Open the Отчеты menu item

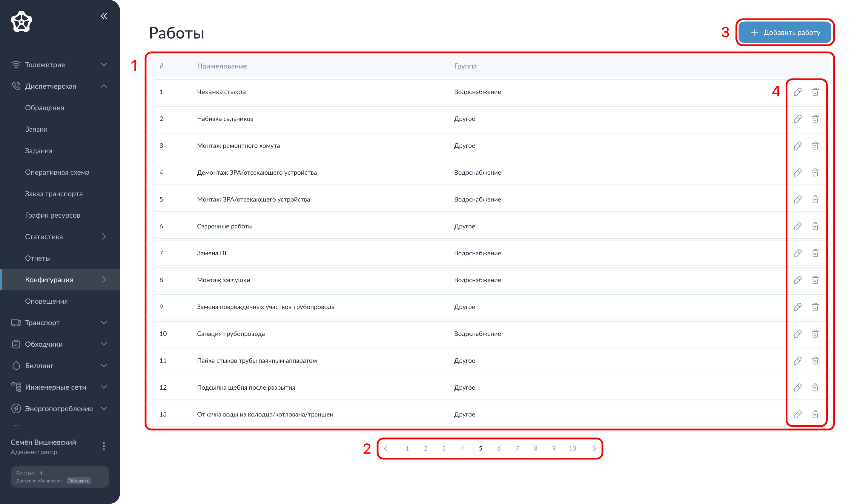(38, 258)
